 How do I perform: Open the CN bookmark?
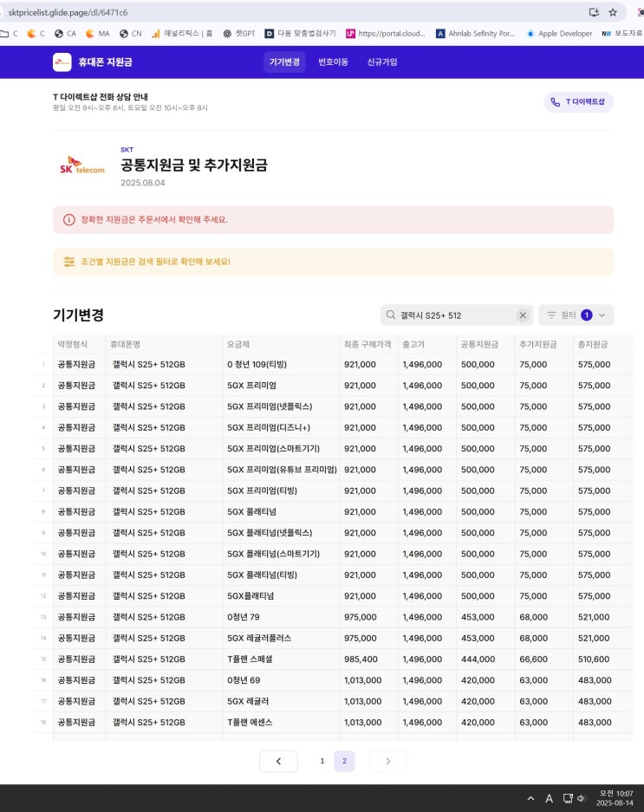tap(131, 34)
